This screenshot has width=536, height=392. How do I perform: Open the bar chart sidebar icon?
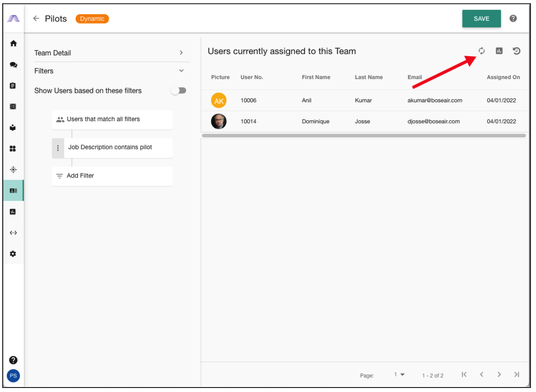(13, 211)
